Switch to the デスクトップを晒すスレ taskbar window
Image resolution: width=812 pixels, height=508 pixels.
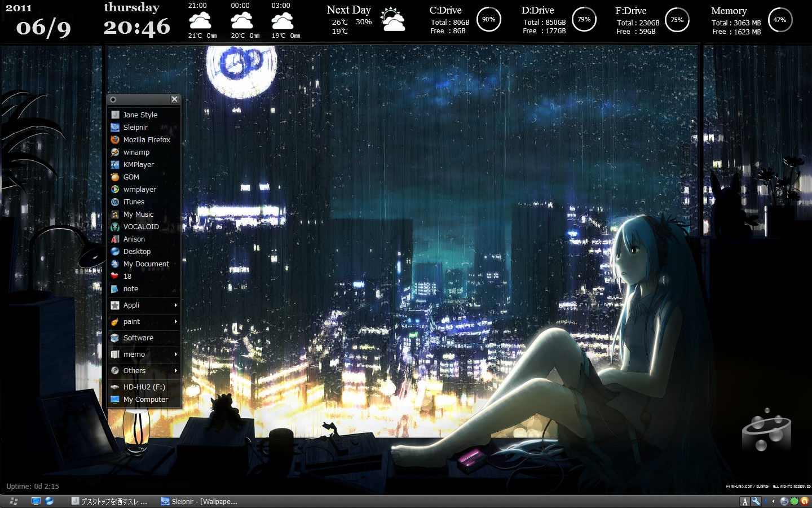(x=110, y=501)
